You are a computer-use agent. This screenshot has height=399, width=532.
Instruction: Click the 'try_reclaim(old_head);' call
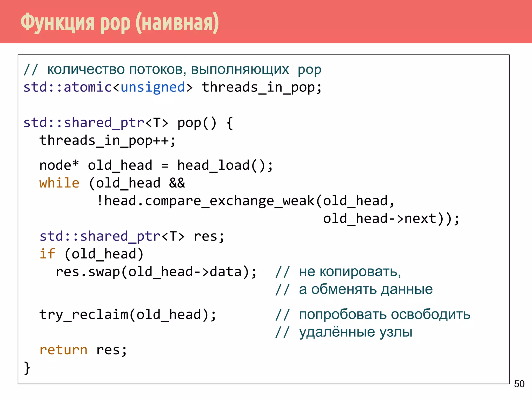tap(128, 315)
